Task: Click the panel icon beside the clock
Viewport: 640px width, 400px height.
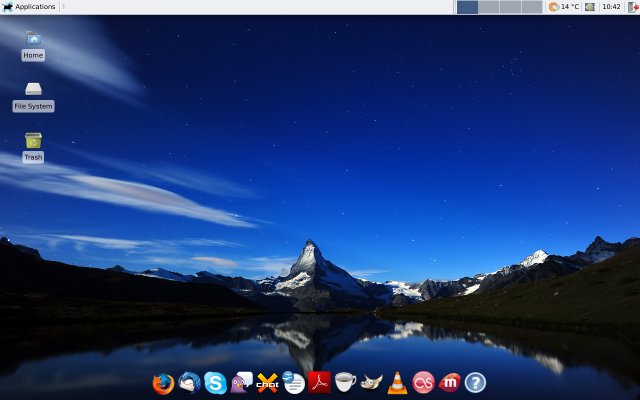Action: 590,7
